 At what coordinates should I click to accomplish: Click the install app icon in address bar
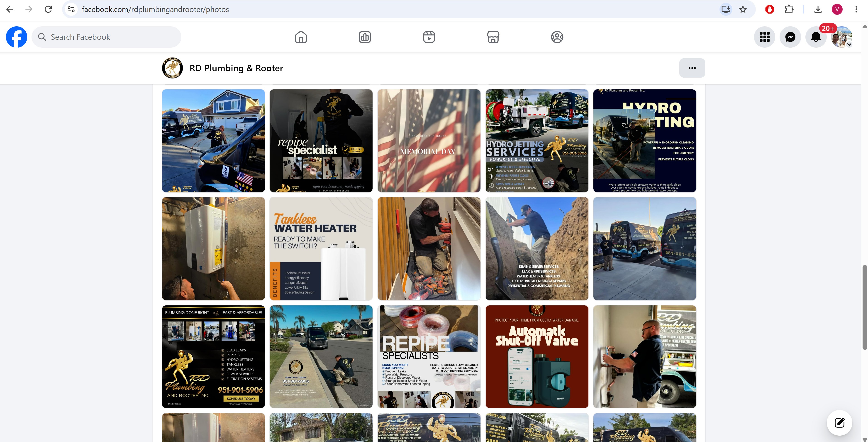point(725,10)
